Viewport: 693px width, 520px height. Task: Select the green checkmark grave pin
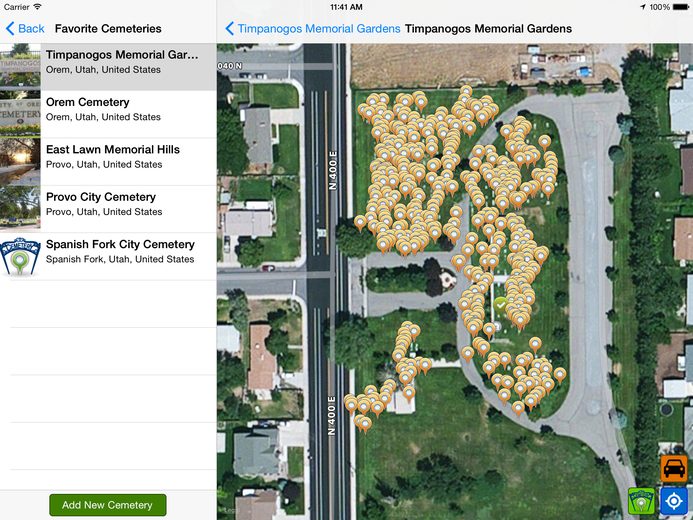pyautogui.click(x=500, y=306)
